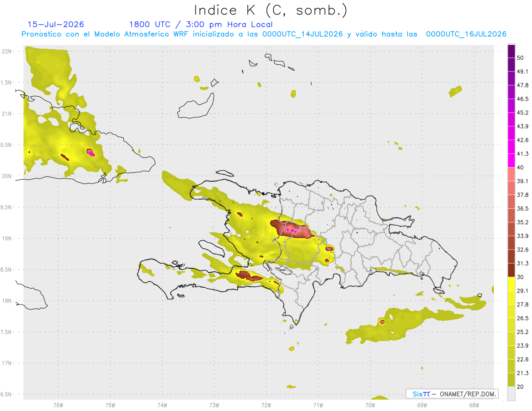Click the "19N" latitude label
The image size is (532, 411).
pos(7,239)
